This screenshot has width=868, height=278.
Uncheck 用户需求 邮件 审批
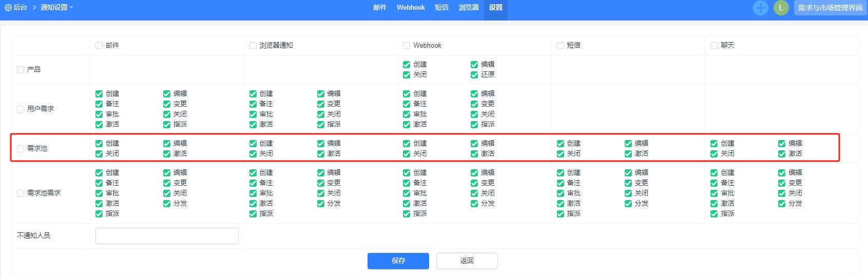[99, 114]
